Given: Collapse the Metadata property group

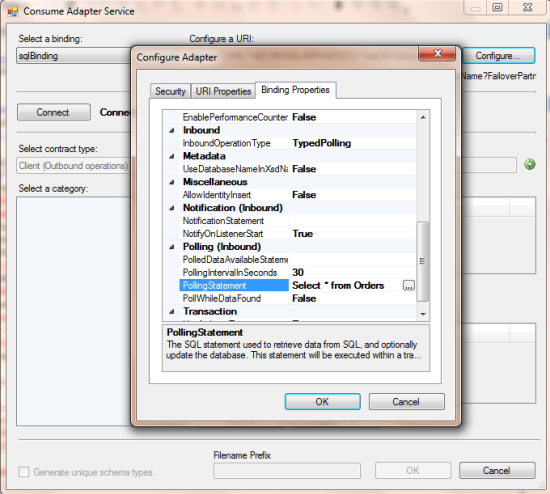Looking at the screenshot, I should [172, 156].
